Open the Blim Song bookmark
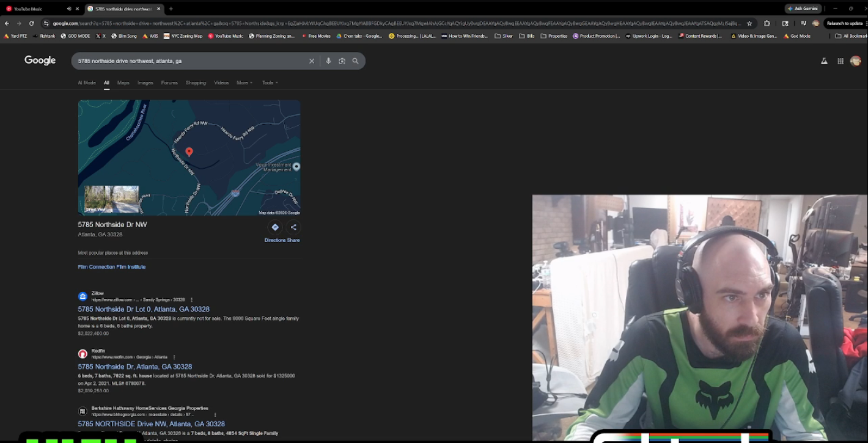 (x=124, y=36)
